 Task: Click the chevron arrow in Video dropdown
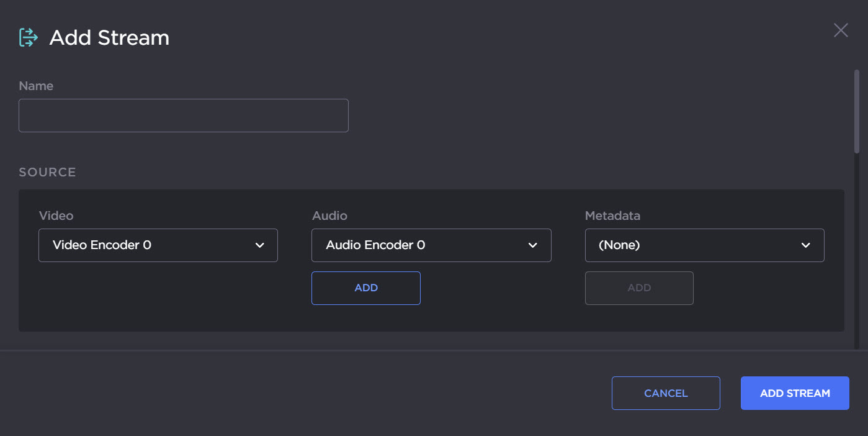[x=260, y=245]
